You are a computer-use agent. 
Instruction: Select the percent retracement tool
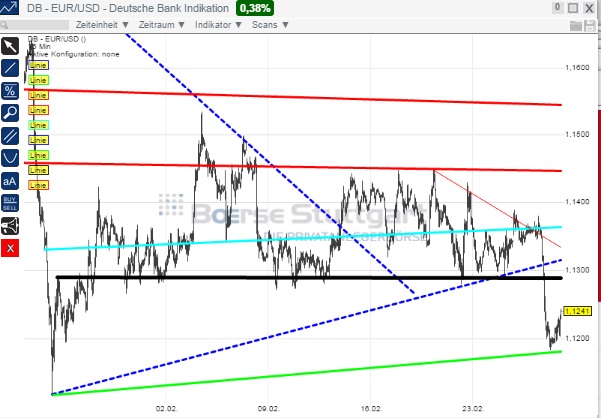tap(10, 91)
